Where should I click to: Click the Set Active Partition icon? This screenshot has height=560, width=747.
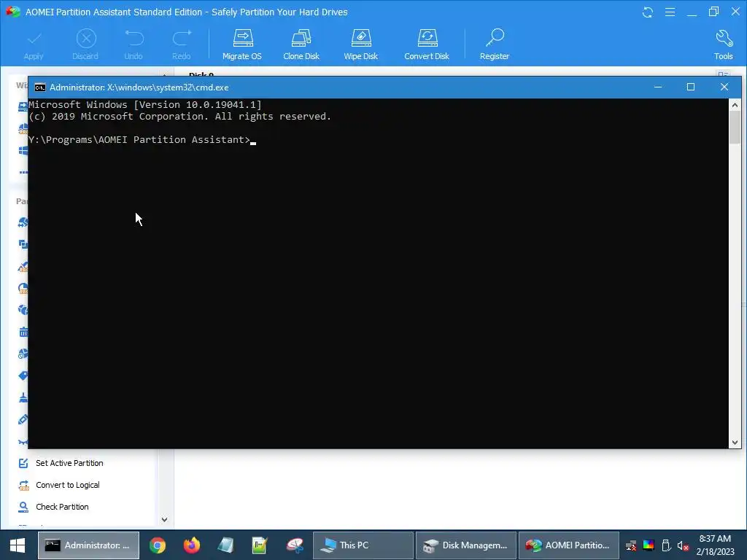[23, 463]
